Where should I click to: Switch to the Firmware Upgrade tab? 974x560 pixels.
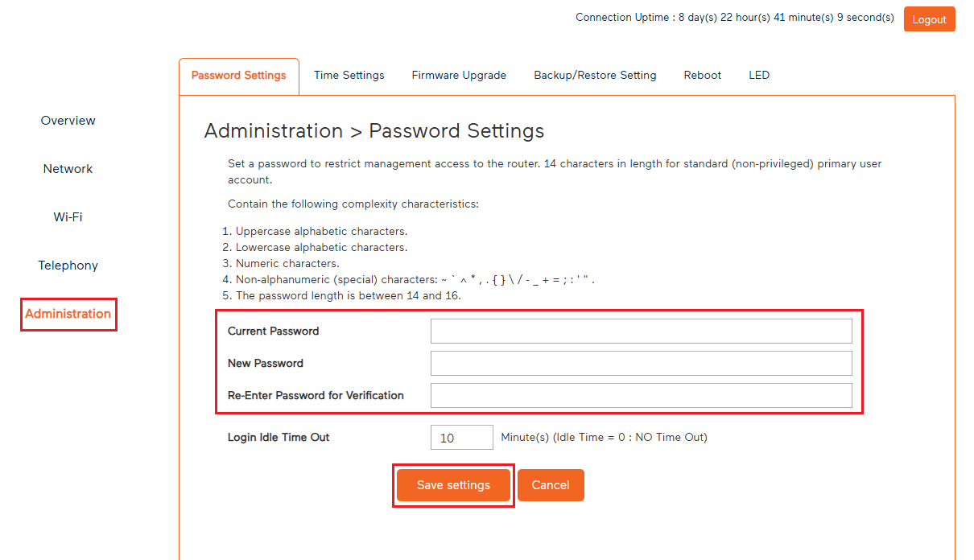coord(459,75)
